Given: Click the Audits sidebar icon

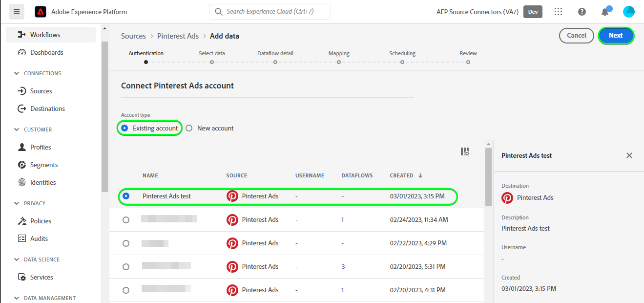Looking at the screenshot, I should point(21,238).
